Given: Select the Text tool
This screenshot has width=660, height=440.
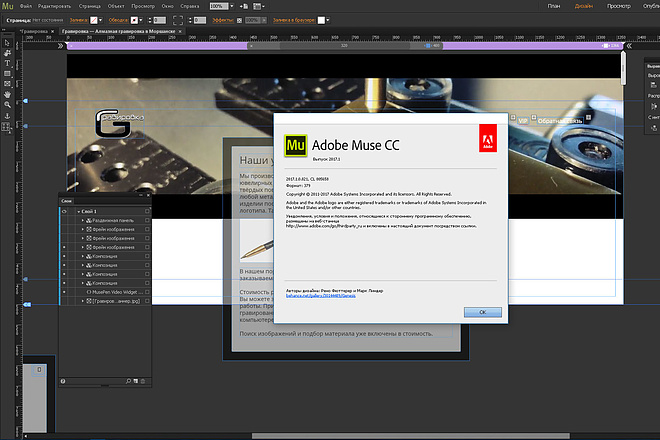Looking at the screenshot, I should pos(7,63).
